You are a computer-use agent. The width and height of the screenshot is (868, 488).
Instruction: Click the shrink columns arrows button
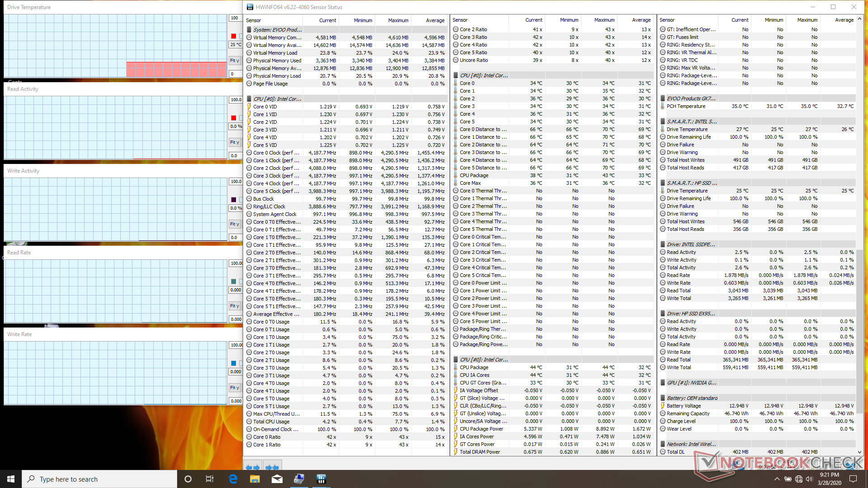coord(272,467)
